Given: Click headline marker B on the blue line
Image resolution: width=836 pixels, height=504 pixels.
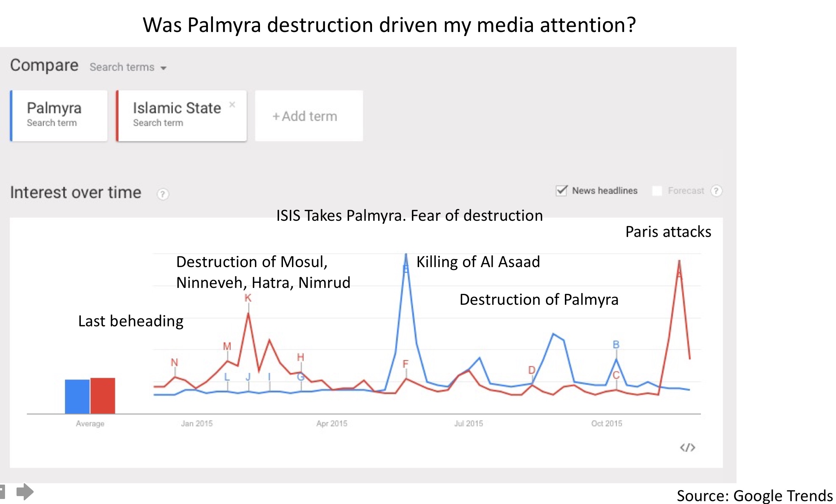Looking at the screenshot, I should click(616, 345).
